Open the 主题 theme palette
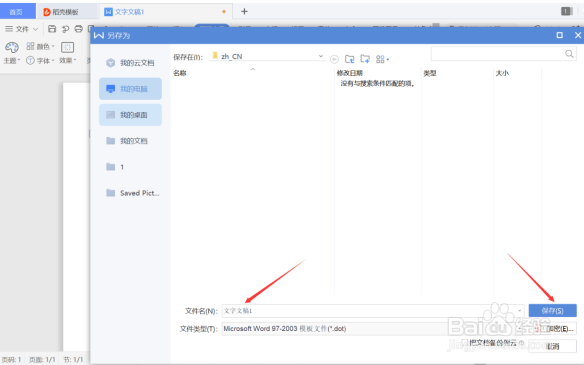 point(12,53)
